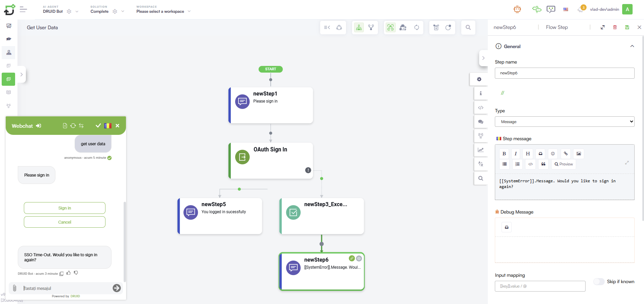This screenshot has width=644, height=304.
Task: Click the Italic formatting button in editor
Action: pos(516,154)
